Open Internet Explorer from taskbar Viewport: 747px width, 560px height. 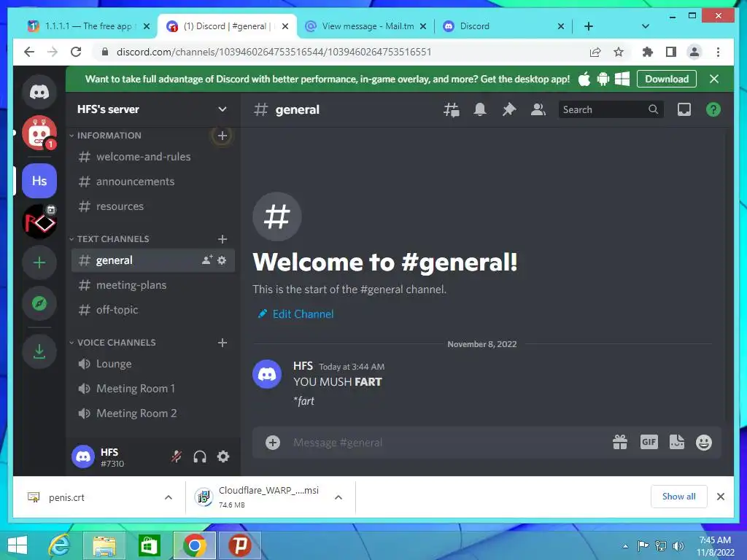[60, 545]
